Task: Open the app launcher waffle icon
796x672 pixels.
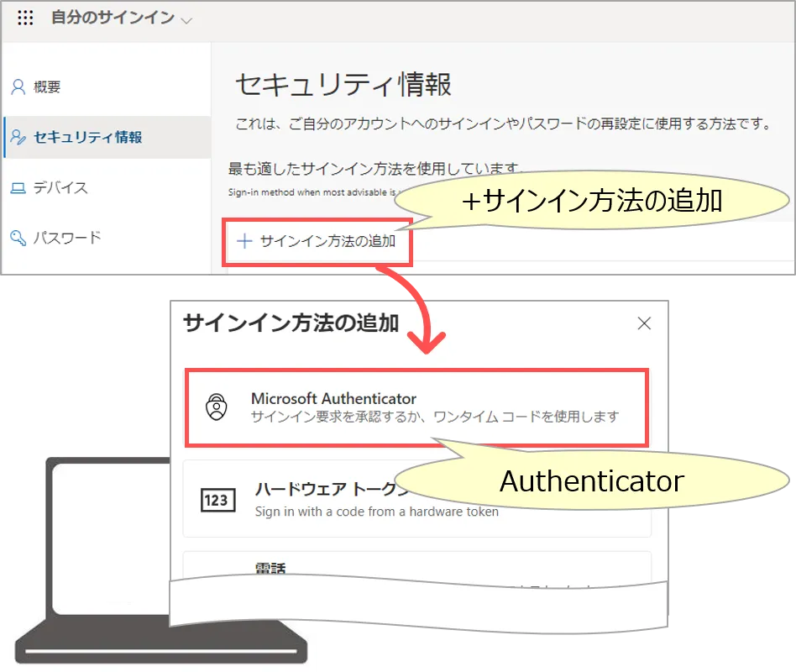Action: (25, 18)
